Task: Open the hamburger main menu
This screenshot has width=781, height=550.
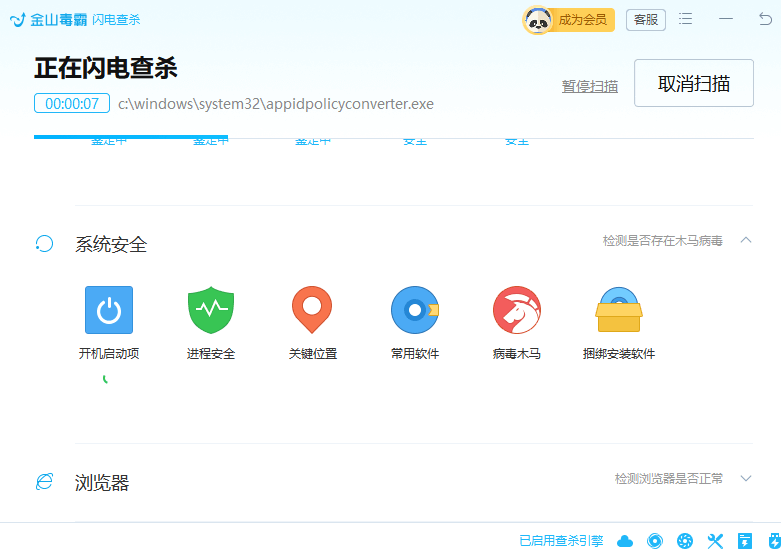Action: tap(685, 19)
